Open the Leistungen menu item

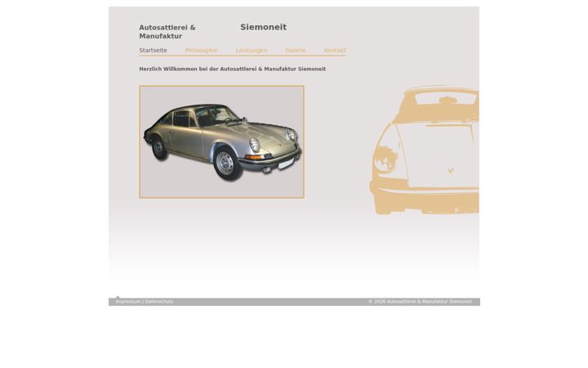click(x=252, y=51)
